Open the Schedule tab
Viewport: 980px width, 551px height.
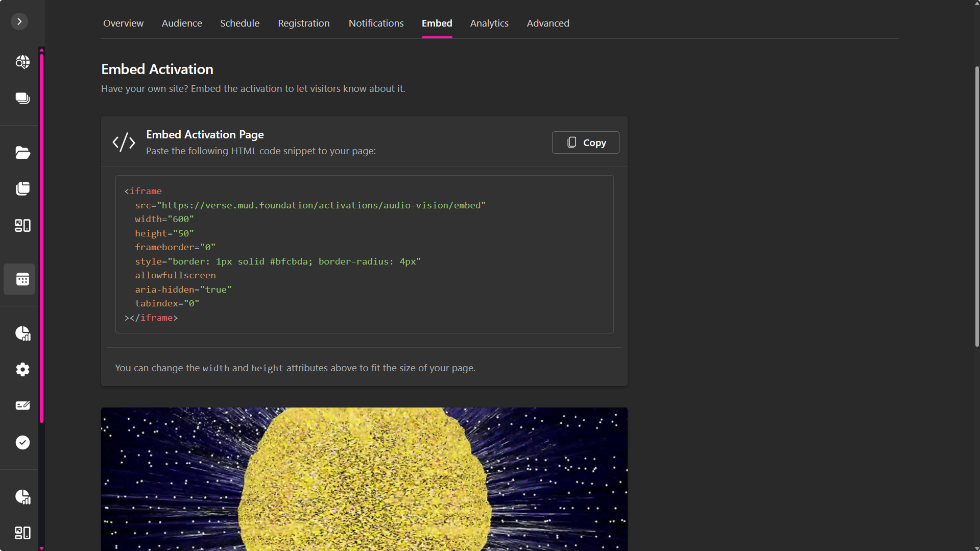(x=240, y=23)
